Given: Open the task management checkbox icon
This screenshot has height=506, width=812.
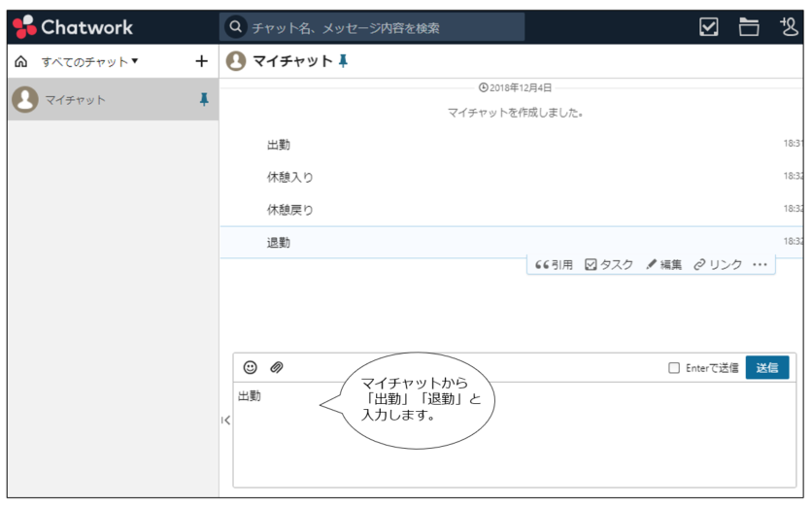Looking at the screenshot, I should [x=709, y=27].
